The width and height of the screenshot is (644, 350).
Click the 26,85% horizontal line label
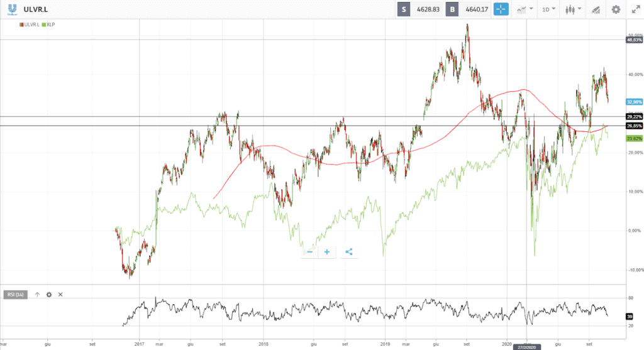tap(634, 126)
